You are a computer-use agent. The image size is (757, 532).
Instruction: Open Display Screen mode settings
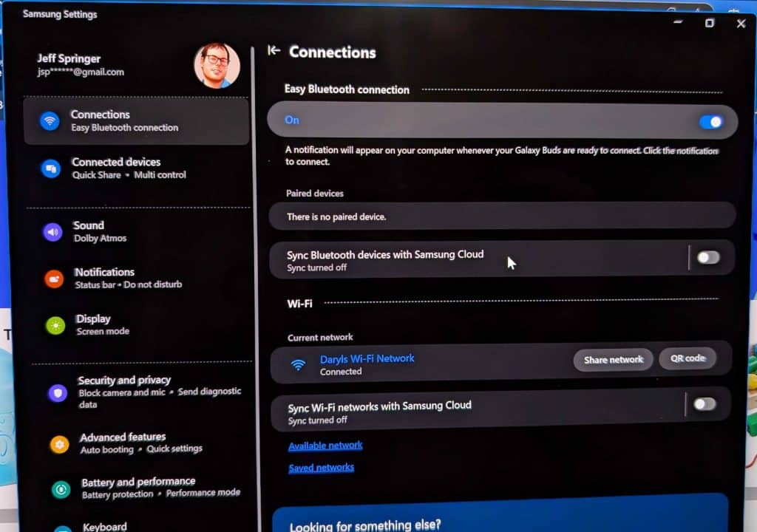click(141, 325)
